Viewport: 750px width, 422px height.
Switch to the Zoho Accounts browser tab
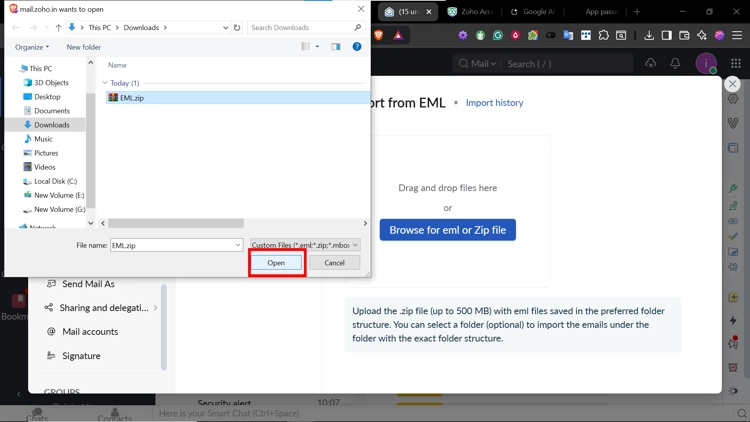click(472, 11)
